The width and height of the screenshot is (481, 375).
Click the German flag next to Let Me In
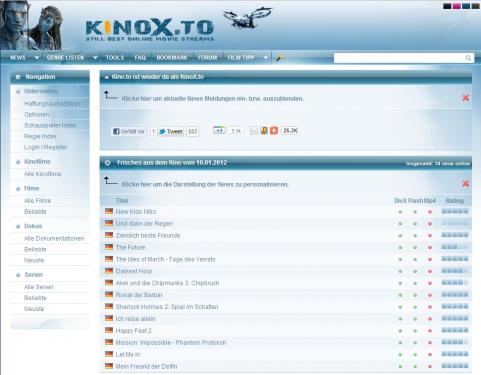109,354
